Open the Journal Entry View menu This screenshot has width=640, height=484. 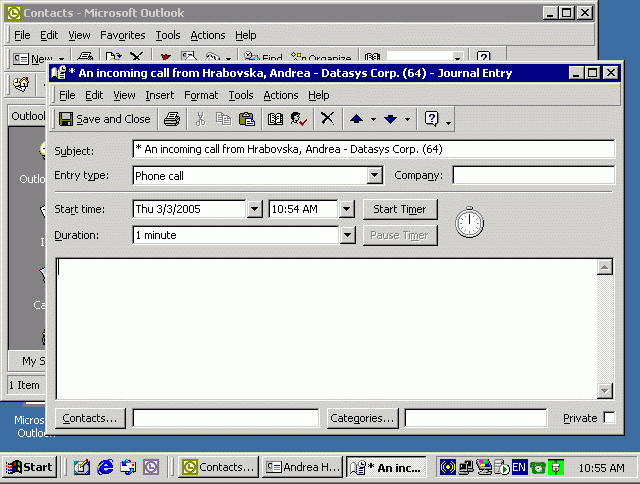pos(124,95)
